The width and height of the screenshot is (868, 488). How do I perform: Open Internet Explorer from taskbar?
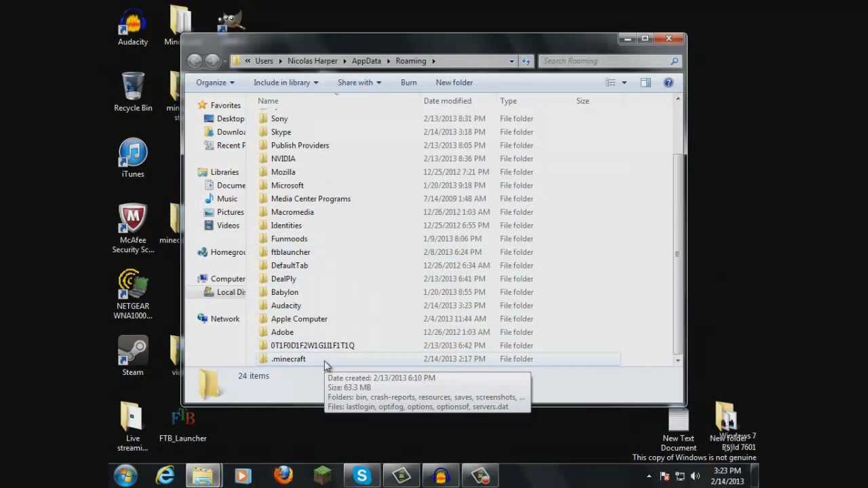(x=165, y=476)
